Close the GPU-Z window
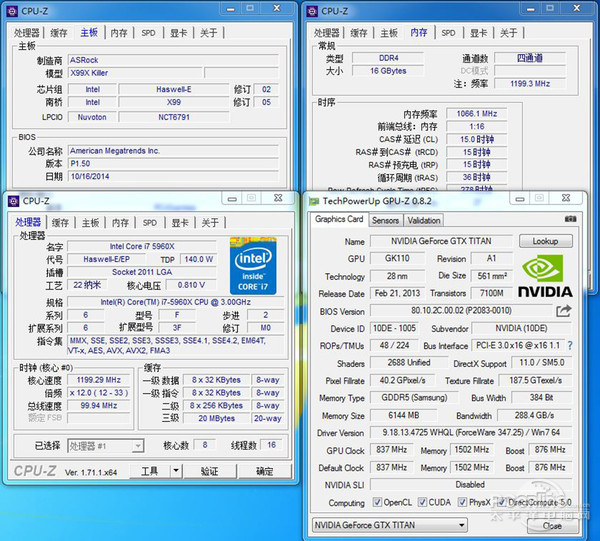600x541 pixels. [x=566, y=198]
